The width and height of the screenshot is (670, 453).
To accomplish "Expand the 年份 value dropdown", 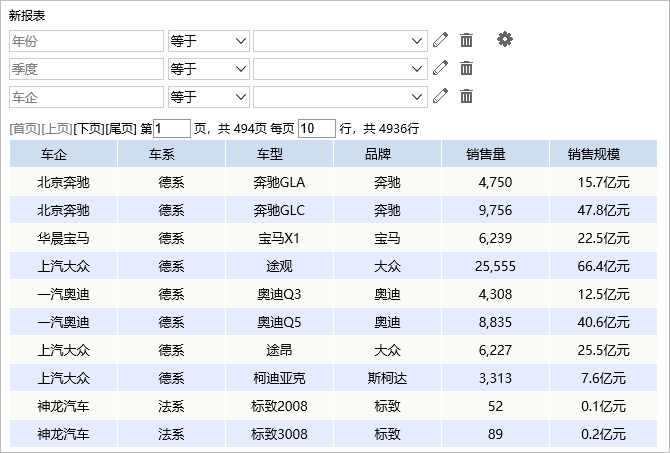I will click(x=340, y=41).
